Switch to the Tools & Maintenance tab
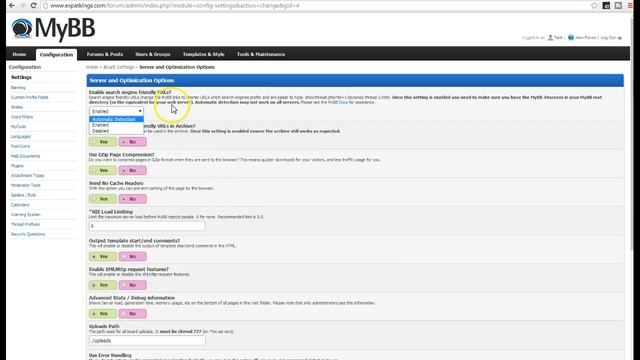The width and height of the screenshot is (640, 360). [261, 54]
